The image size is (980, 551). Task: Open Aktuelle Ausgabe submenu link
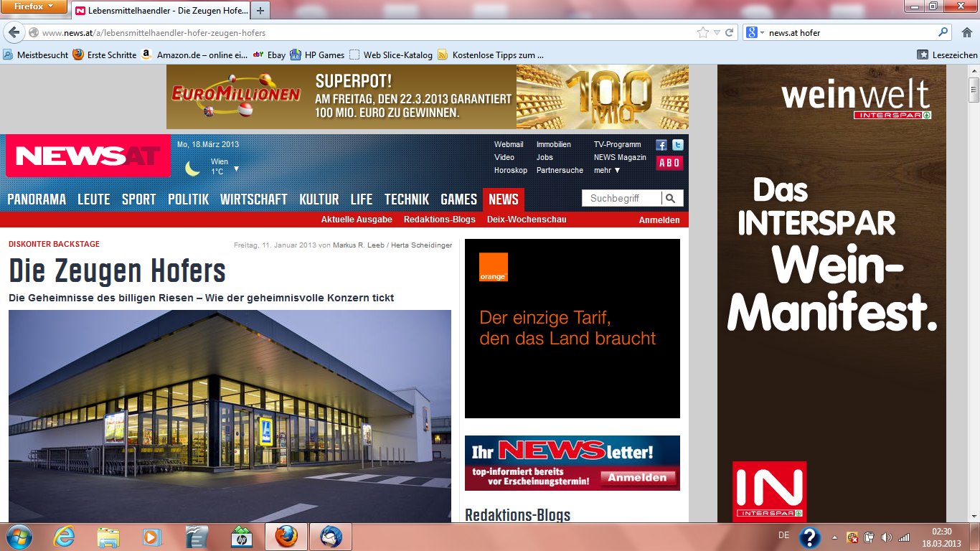[357, 220]
